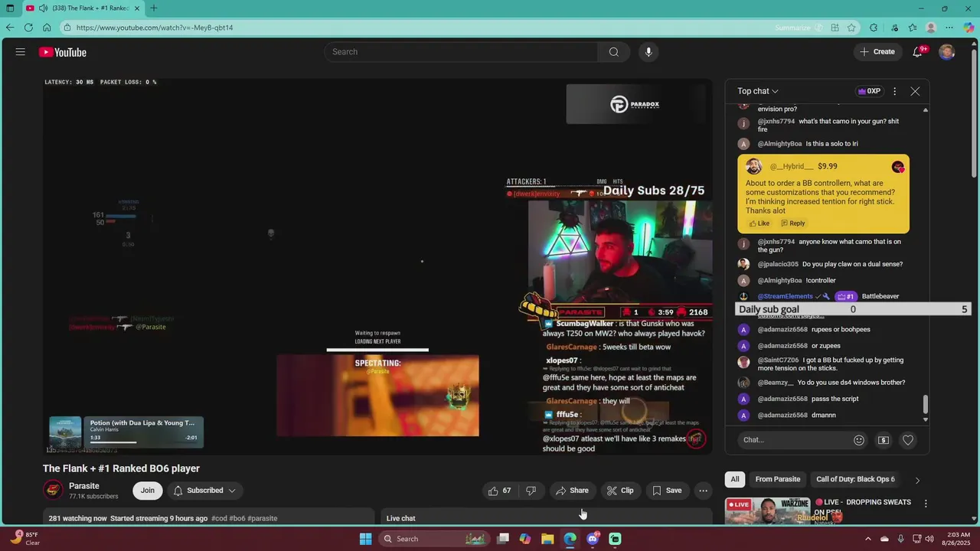The height and width of the screenshot is (551, 980).
Task: Open the favorites list icon
Action: click(x=913, y=28)
